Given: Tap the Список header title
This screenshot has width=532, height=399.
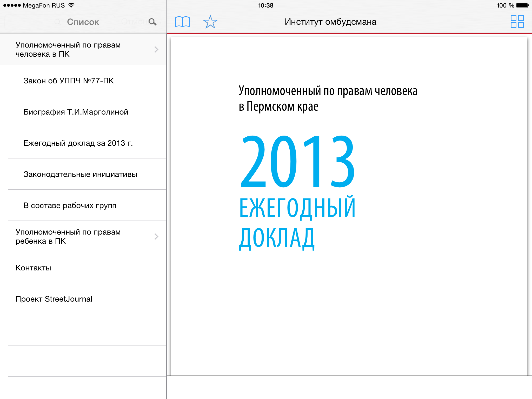Looking at the screenshot, I should tap(83, 22).
